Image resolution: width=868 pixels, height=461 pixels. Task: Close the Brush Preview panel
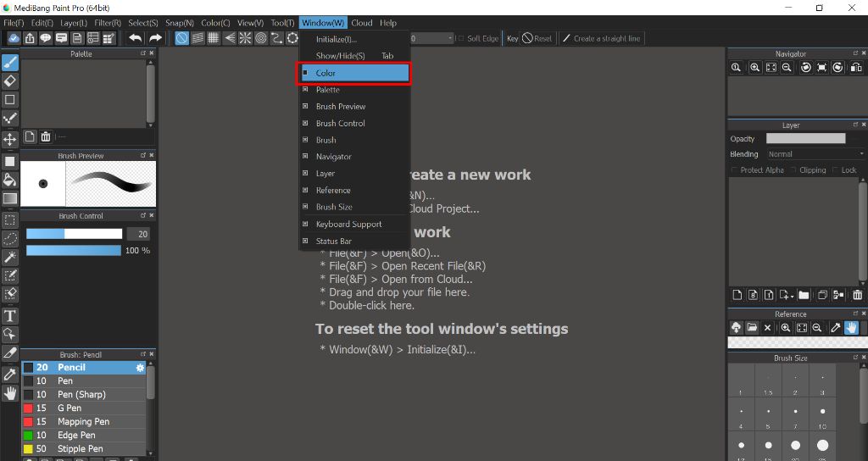click(152, 155)
